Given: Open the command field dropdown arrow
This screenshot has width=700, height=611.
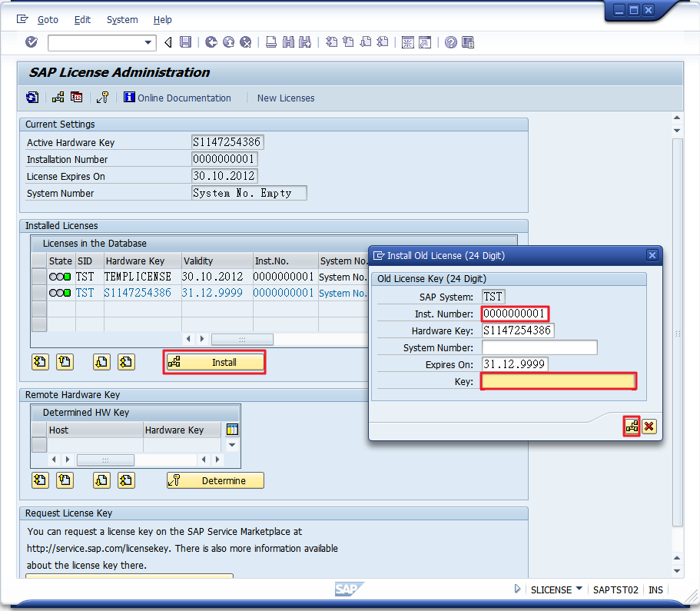Looking at the screenshot, I should [148, 43].
